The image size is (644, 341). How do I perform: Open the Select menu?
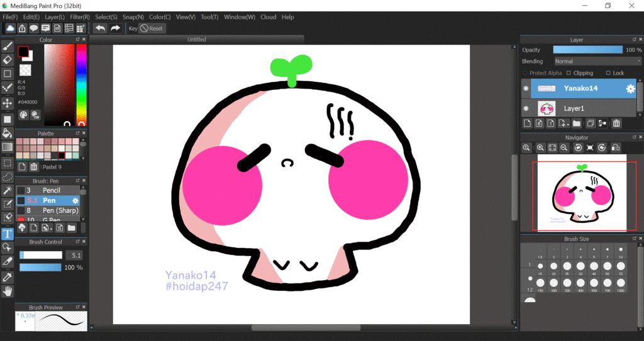[106, 17]
